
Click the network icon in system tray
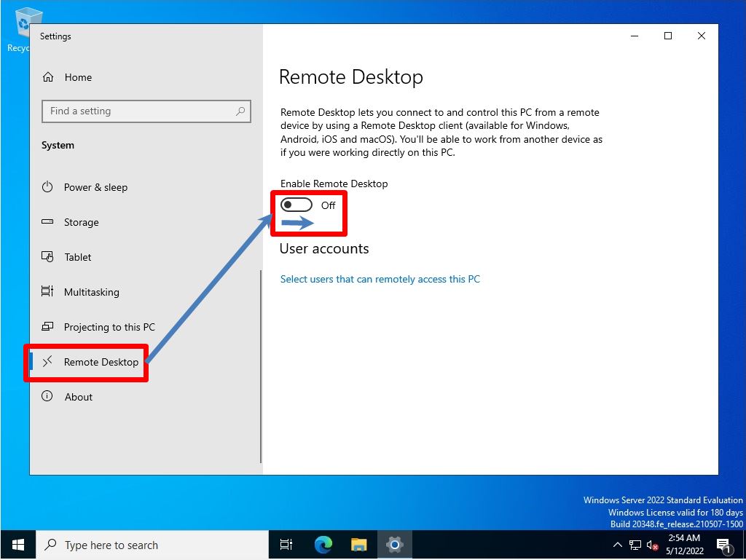(x=635, y=545)
